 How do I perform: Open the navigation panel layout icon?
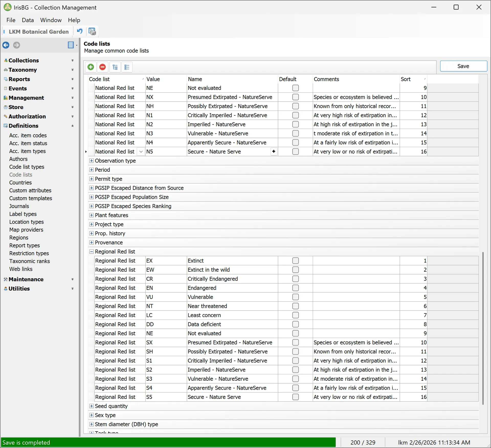(x=71, y=45)
